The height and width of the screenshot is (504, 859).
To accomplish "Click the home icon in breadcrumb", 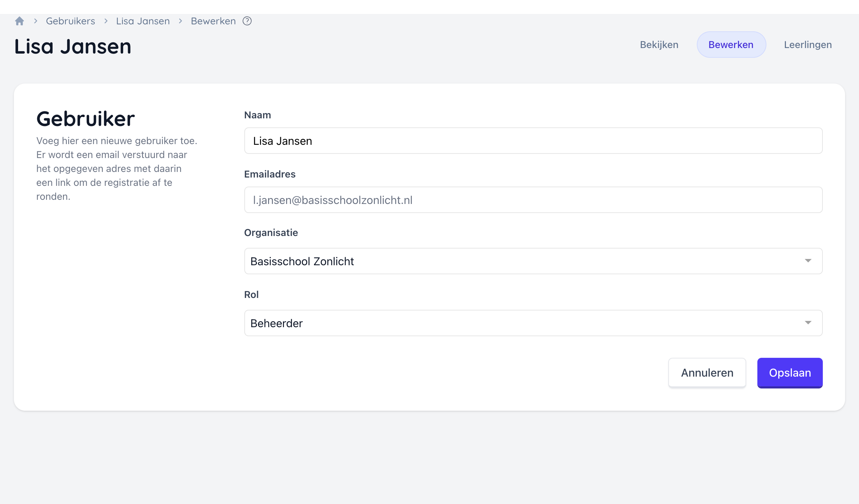I will pyautogui.click(x=19, y=21).
